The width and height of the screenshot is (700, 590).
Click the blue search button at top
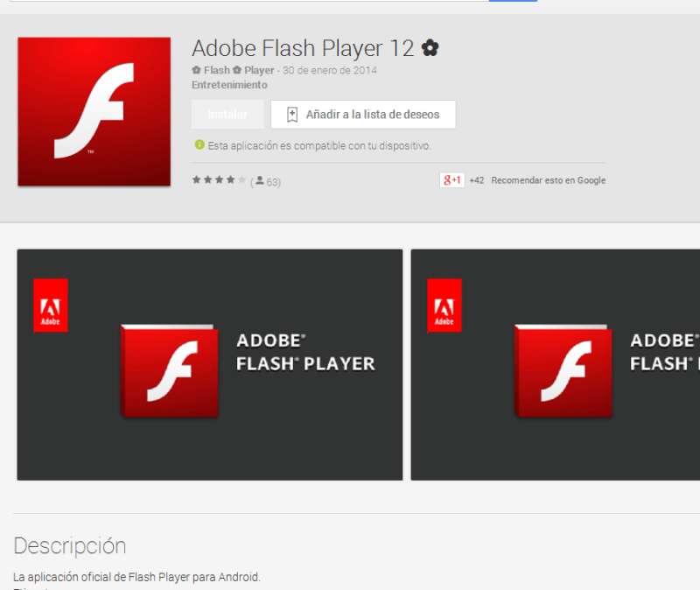(x=518, y=1)
